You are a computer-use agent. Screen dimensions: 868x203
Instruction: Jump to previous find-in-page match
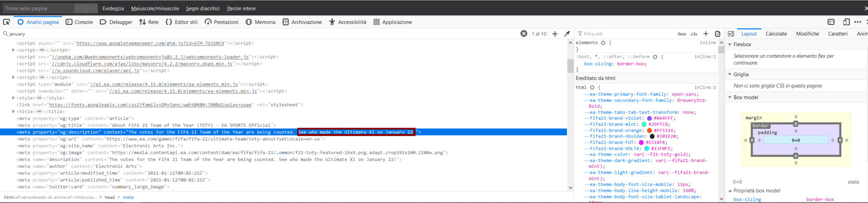80,8
